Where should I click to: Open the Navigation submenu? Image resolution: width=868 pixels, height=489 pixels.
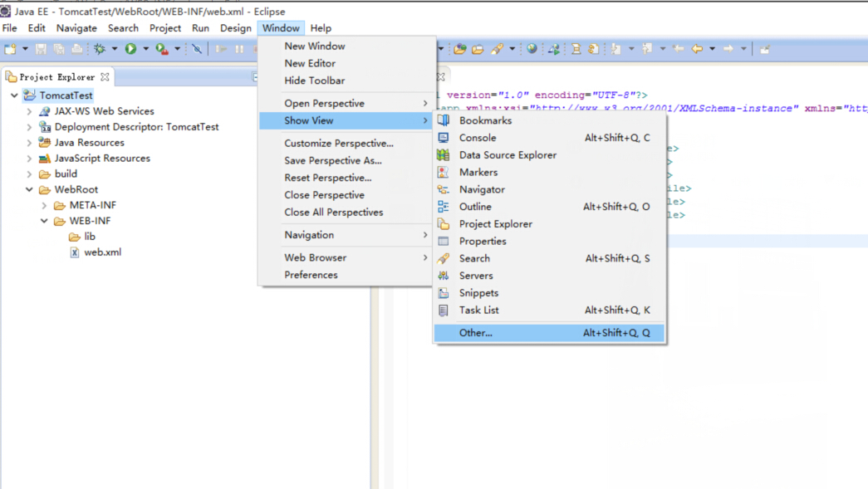348,235
